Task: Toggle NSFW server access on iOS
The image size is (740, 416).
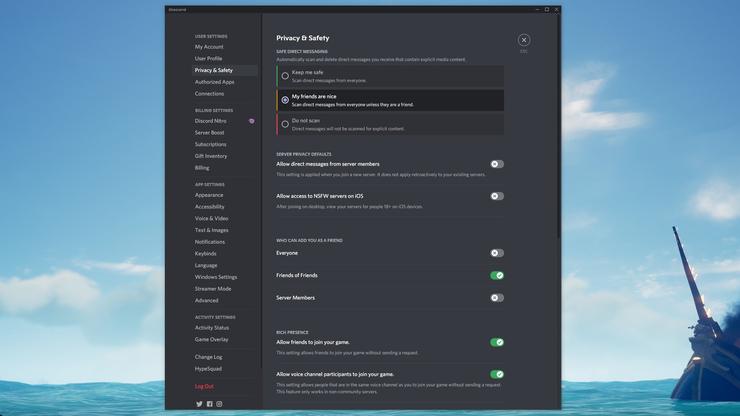Action: (x=496, y=196)
